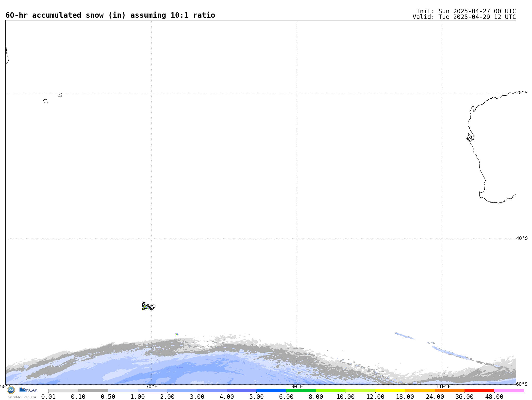
Task: Click the 1.00 colorbar label
Action: point(137,397)
